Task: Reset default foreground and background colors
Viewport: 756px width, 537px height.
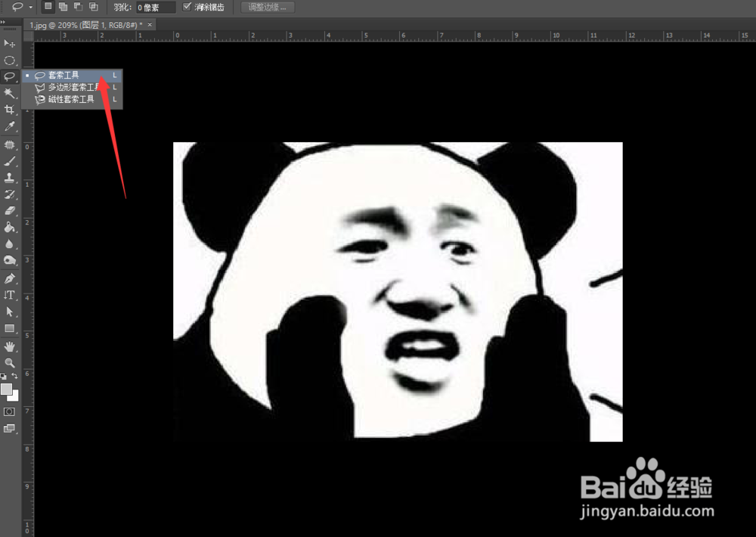Action: pyautogui.click(x=3, y=376)
